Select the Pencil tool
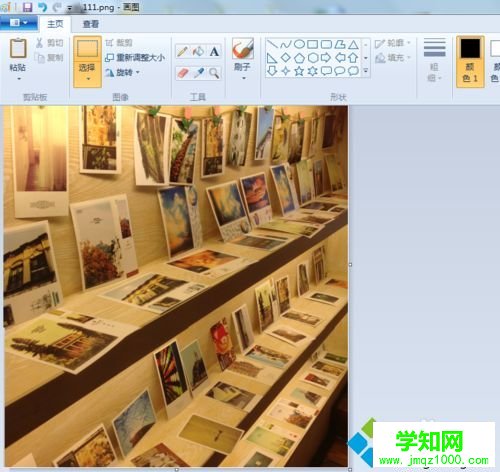The height and width of the screenshot is (472, 500). [182, 51]
